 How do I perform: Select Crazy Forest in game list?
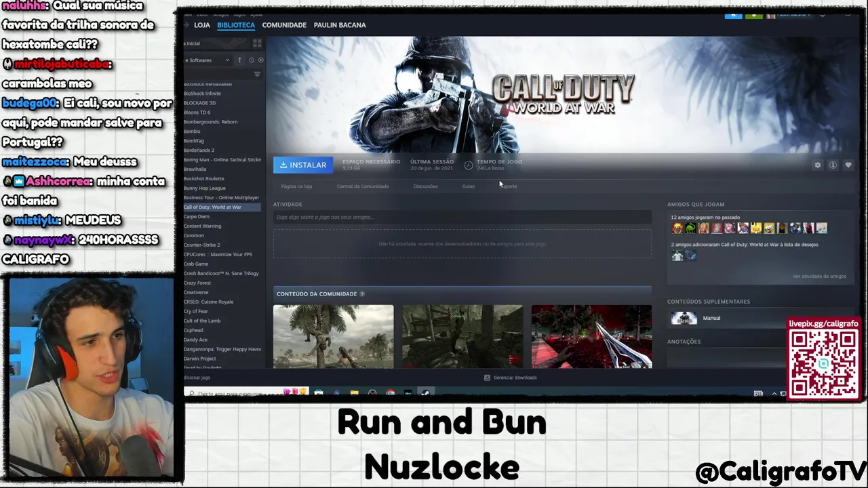(x=197, y=283)
